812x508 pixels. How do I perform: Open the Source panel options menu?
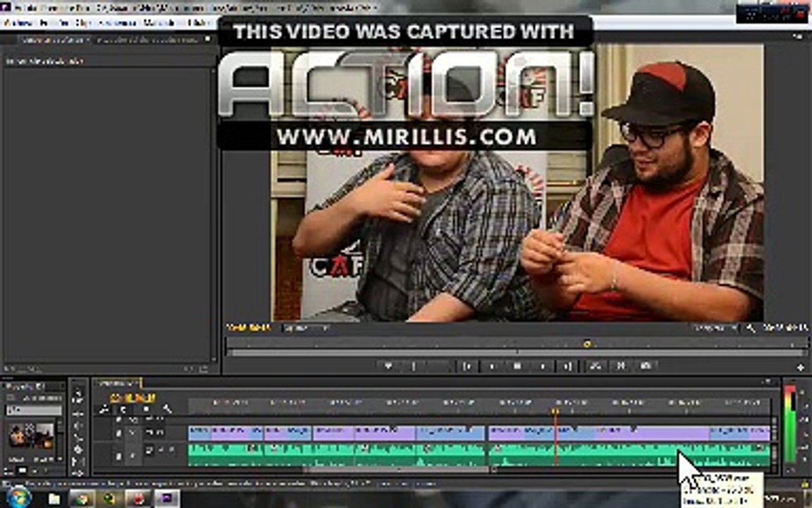click(x=208, y=39)
